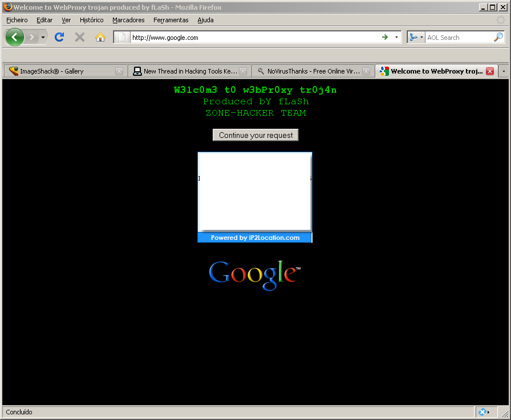Click the green Go arrow in address bar
The image size is (511, 420).
click(x=385, y=37)
